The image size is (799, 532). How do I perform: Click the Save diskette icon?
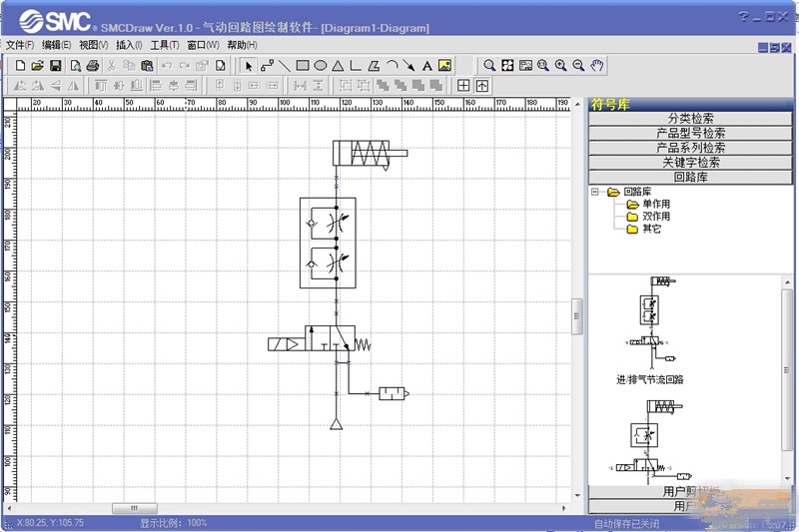coord(56,65)
